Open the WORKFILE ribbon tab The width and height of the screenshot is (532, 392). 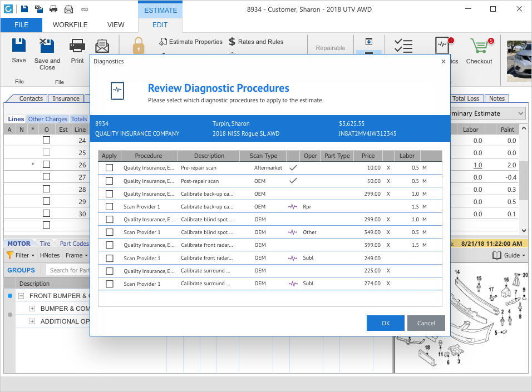[x=70, y=24]
